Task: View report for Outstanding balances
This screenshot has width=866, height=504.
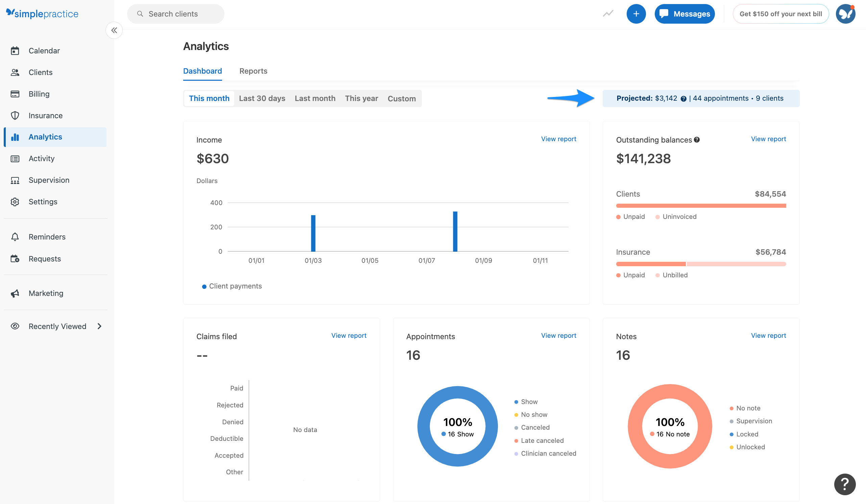Action: point(768,139)
